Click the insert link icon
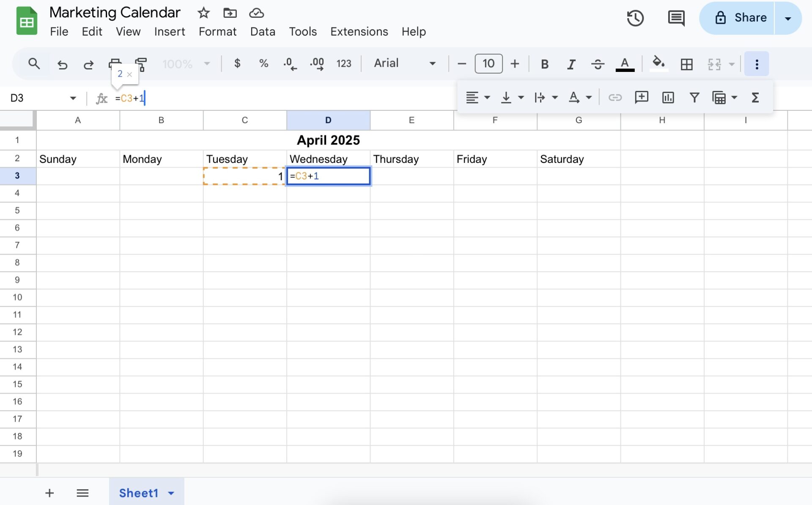The height and width of the screenshot is (505, 812). pos(615,98)
